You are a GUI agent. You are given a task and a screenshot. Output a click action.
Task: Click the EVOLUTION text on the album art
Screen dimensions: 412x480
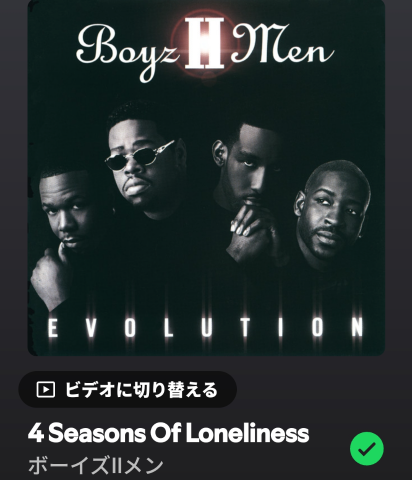tap(206, 327)
